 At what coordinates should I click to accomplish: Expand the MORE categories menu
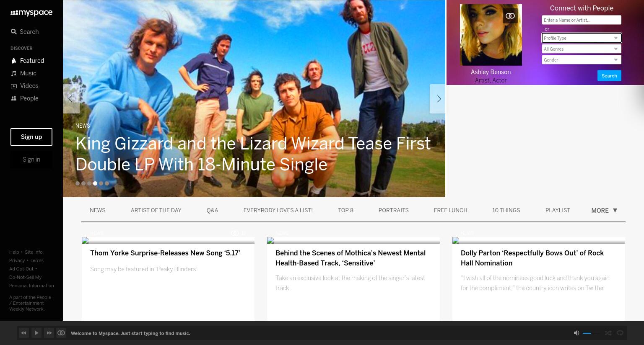coord(604,211)
